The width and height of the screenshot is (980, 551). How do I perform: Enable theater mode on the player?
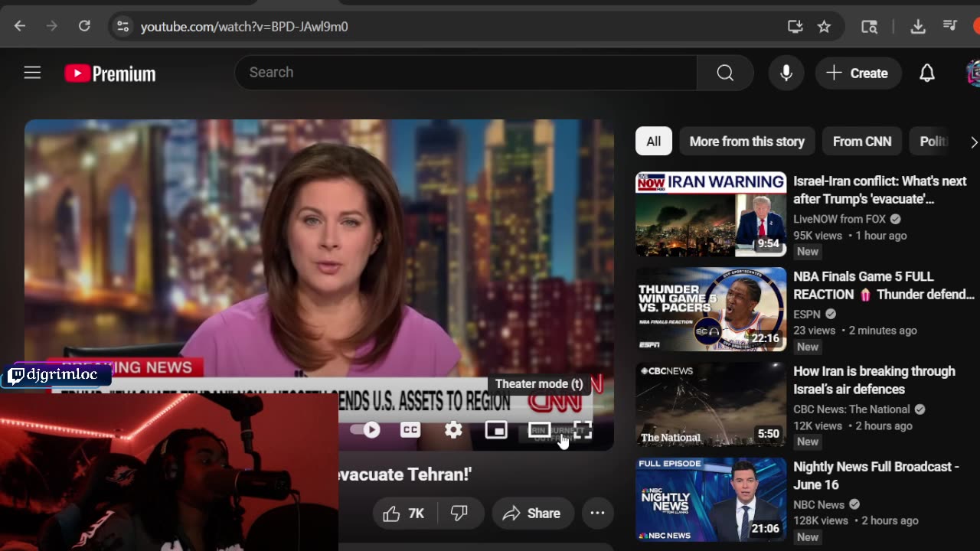coord(540,430)
